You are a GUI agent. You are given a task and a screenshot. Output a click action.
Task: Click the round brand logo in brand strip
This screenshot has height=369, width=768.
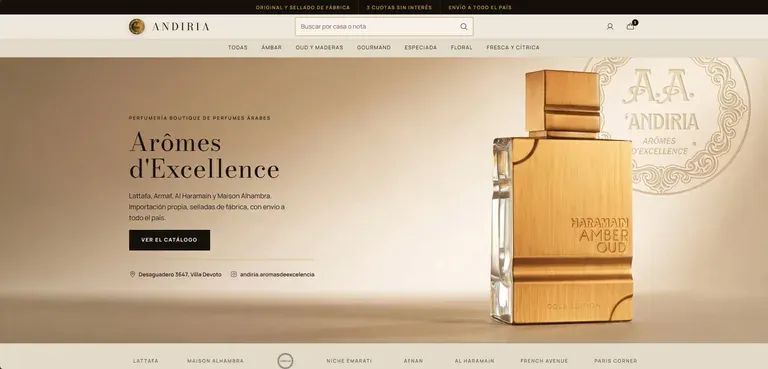coord(285,361)
